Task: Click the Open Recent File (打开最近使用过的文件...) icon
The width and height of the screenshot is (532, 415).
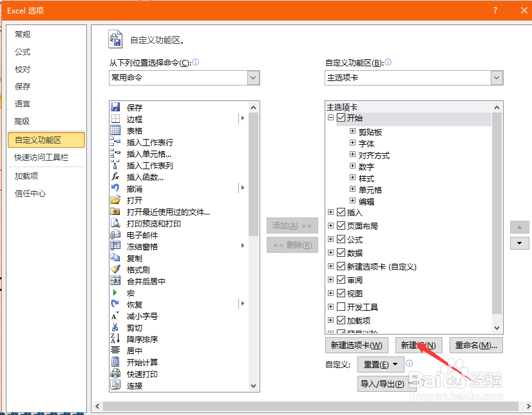Action: (x=115, y=212)
